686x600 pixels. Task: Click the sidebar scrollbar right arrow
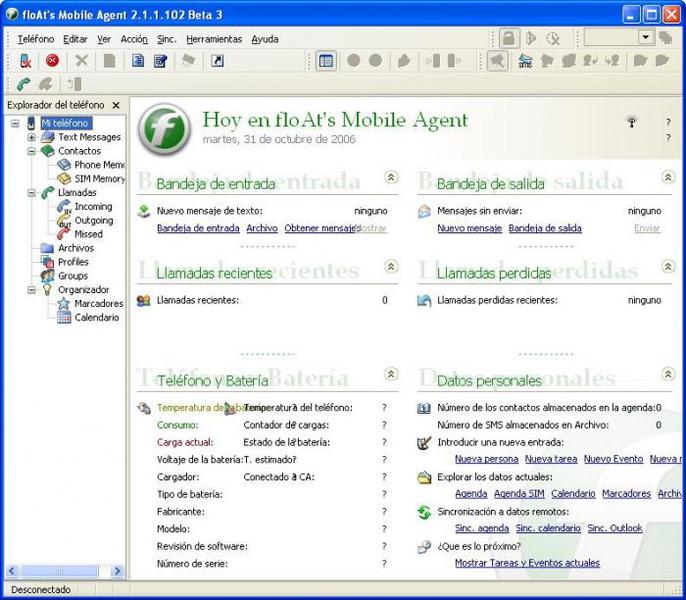coord(117,571)
